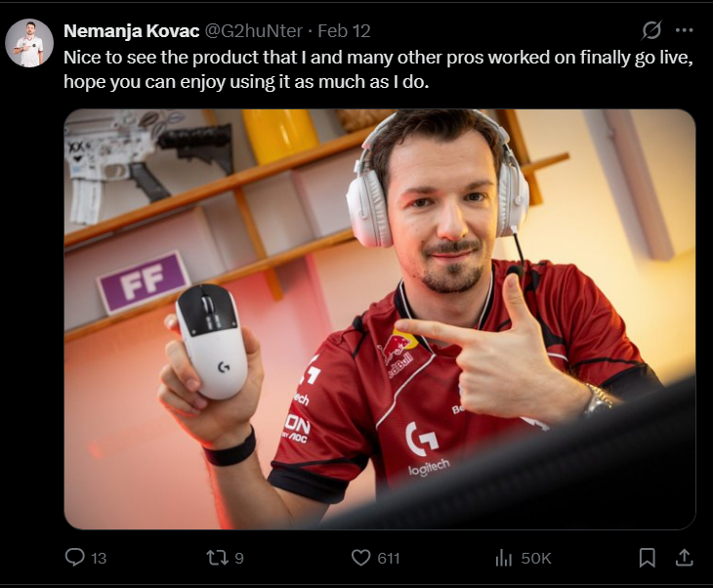Click the 13 replies count
This screenshot has height=588, width=713.
pyautogui.click(x=99, y=558)
